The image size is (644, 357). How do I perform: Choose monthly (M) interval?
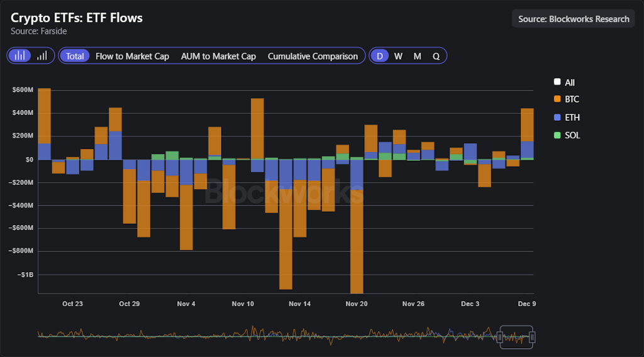(x=417, y=56)
